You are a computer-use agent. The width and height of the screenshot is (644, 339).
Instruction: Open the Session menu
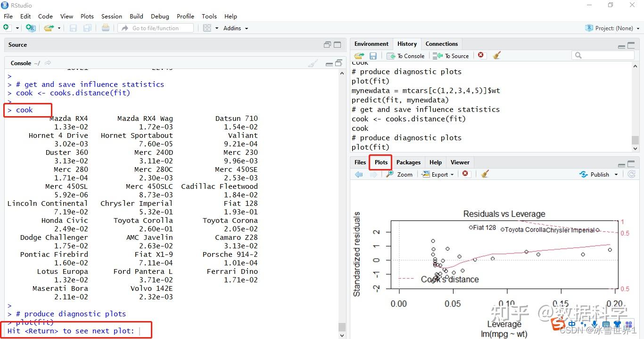point(112,16)
